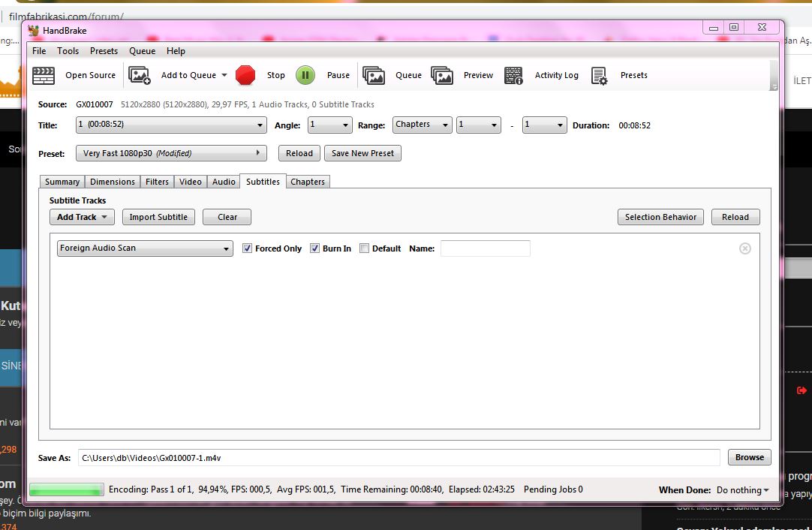Click the green encoding progress bar
Viewport: 812px width, 530px height.
click(66, 489)
